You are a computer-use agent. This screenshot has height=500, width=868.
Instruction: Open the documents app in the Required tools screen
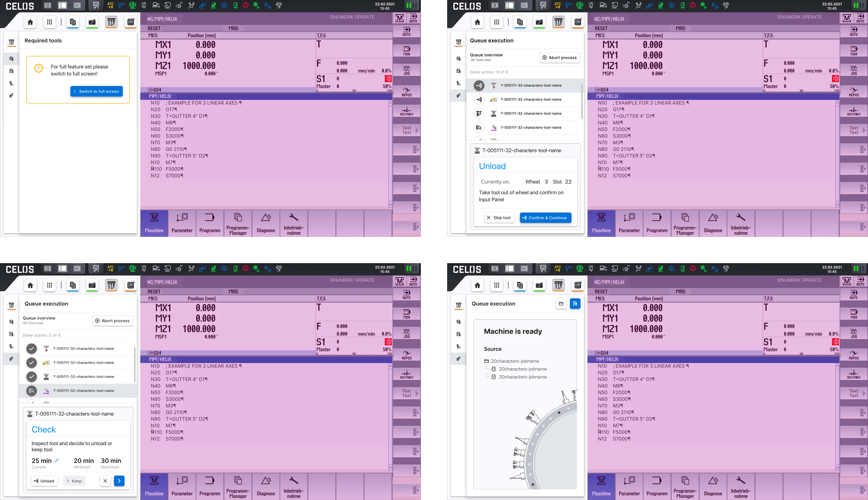[x=73, y=22]
